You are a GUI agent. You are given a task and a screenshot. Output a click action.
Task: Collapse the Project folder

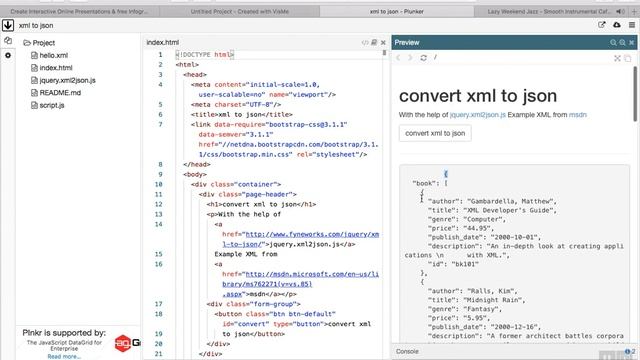pos(39,42)
